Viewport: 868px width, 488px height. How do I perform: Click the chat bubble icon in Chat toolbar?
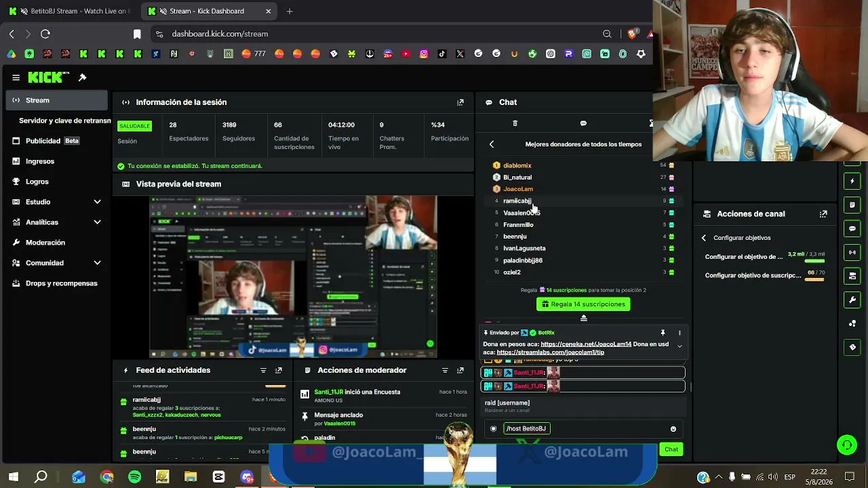[583, 123]
